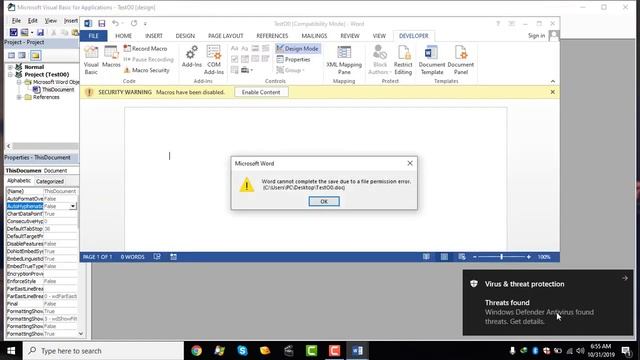This screenshot has height=360, width=640.
Task: Switch to Web Layout view icon
Action: pos(462,257)
